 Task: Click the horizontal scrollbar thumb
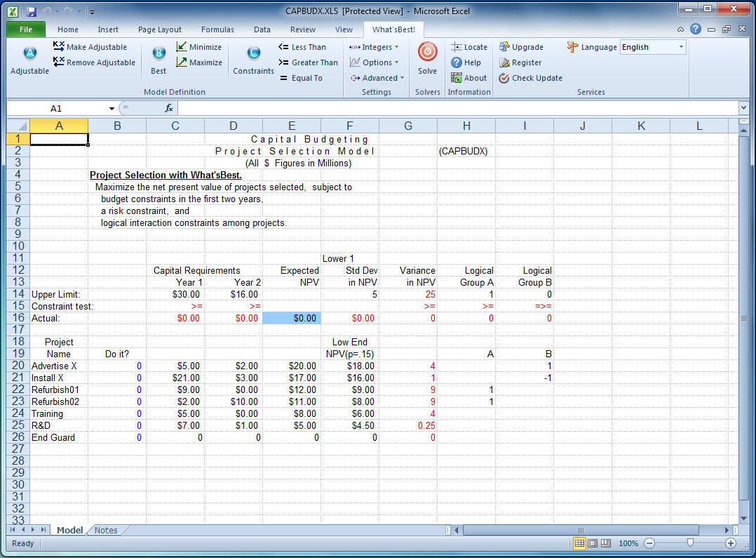tap(581, 530)
